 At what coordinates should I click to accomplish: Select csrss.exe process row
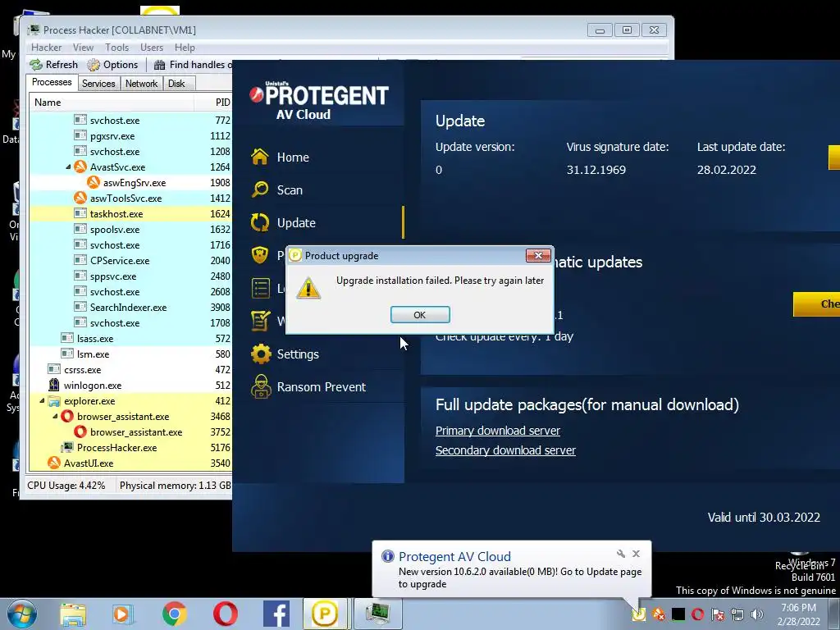130,370
